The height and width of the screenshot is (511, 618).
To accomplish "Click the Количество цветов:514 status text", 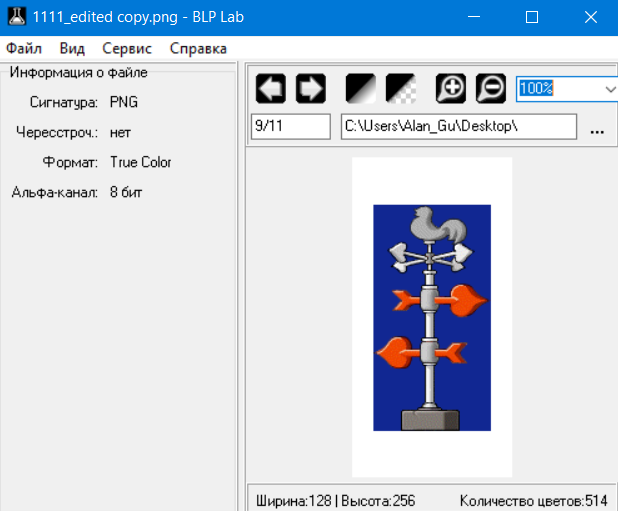I will tap(534, 501).
